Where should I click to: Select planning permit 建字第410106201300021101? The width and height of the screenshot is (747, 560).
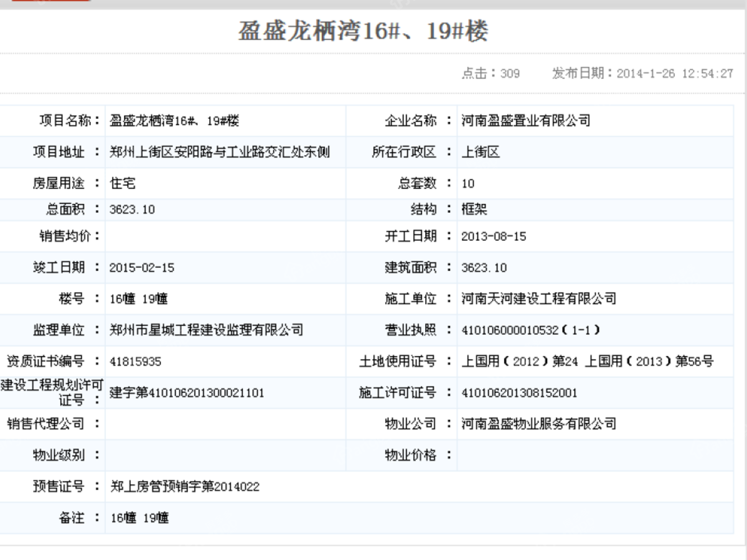(187, 393)
